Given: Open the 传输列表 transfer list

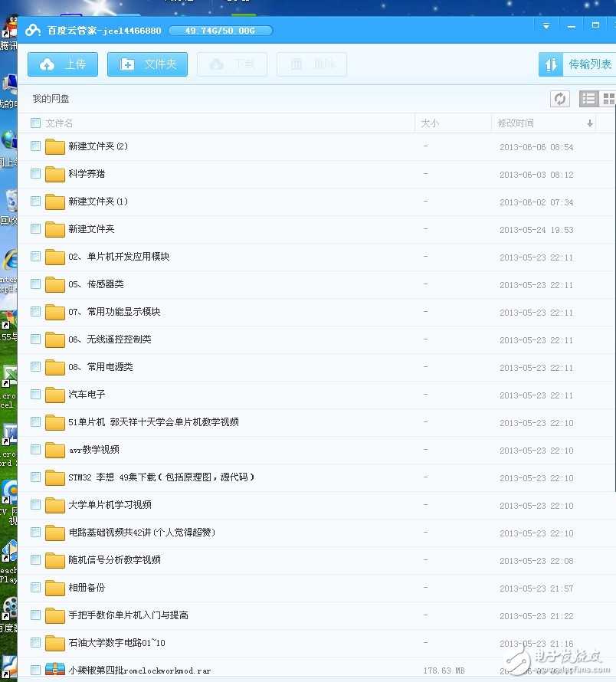Looking at the screenshot, I should pos(577,64).
